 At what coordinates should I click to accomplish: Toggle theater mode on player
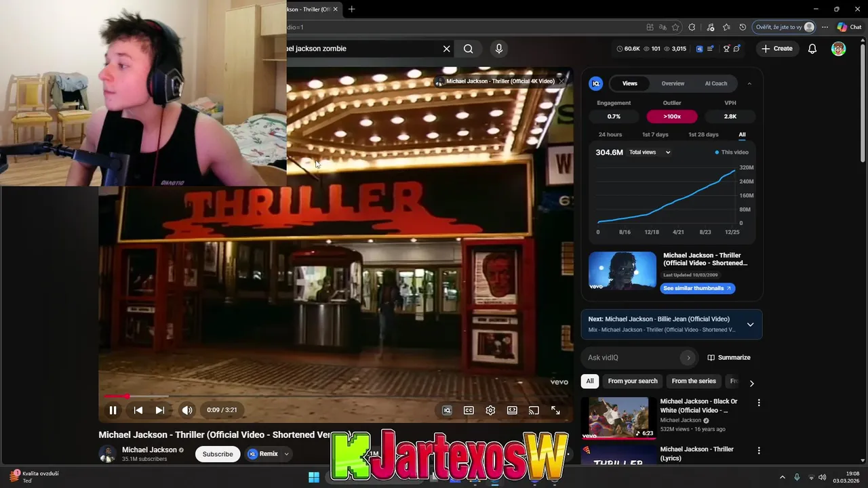pos(512,410)
